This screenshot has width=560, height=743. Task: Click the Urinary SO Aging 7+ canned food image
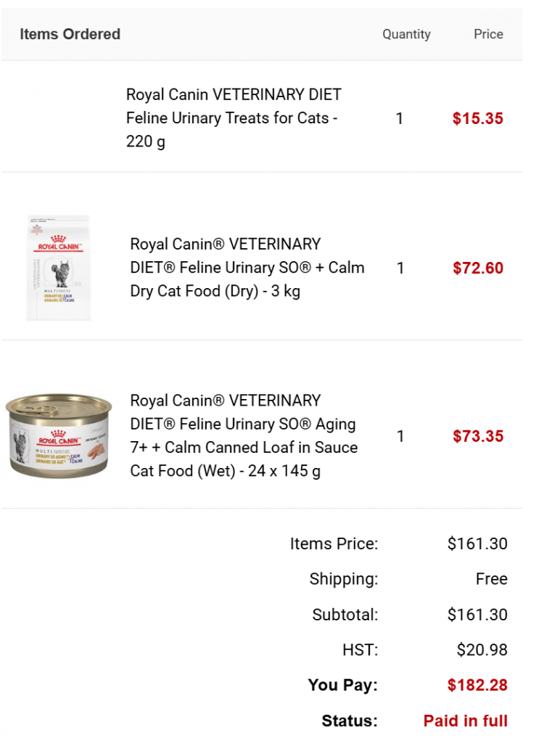point(59,435)
